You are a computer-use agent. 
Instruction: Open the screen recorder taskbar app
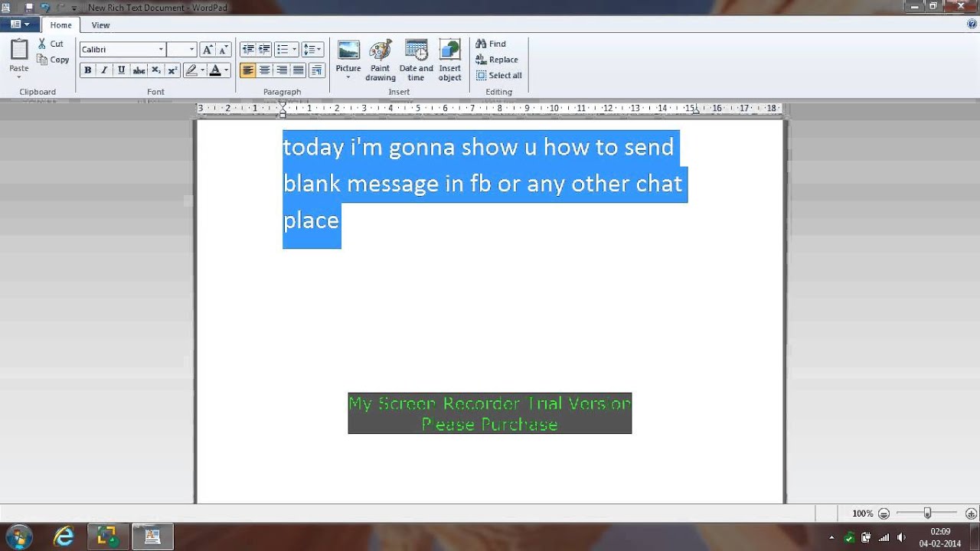coord(107,536)
